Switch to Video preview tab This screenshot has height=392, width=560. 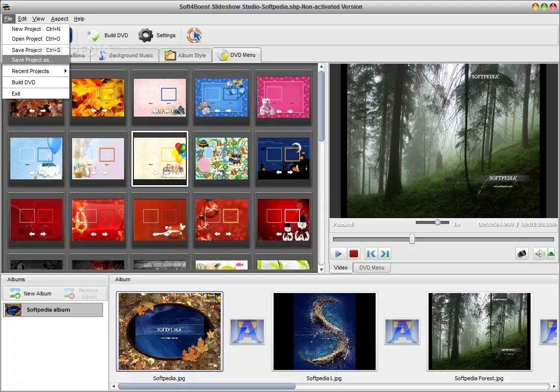pyautogui.click(x=341, y=268)
